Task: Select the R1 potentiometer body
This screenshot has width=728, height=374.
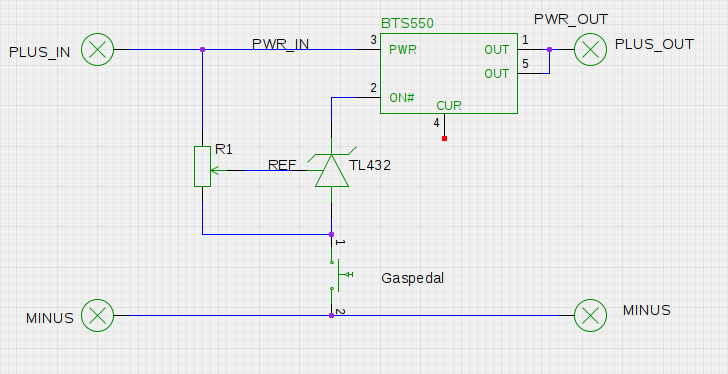Action: coord(202,167)
